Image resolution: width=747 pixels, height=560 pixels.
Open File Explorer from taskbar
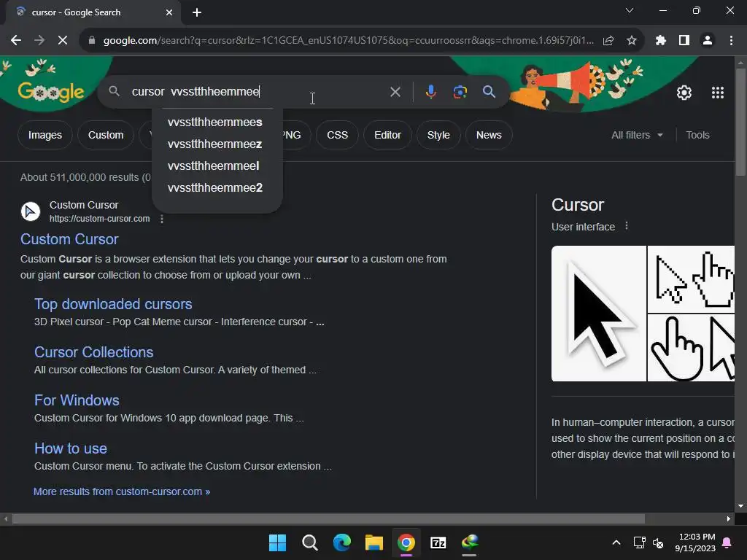tap(374, 542)
